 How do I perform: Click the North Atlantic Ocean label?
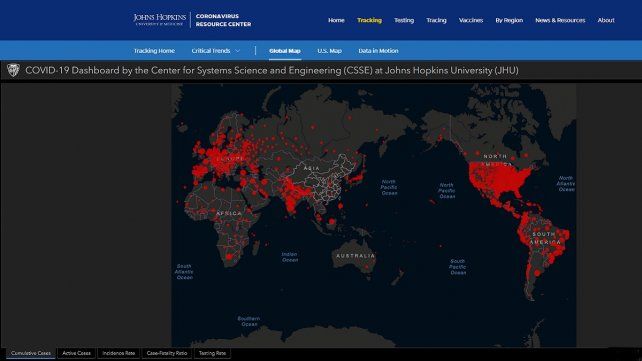(566, 184)
